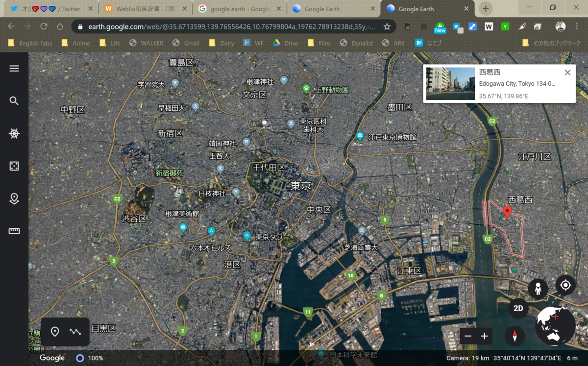Click the 東京 city label

[300, 186]
